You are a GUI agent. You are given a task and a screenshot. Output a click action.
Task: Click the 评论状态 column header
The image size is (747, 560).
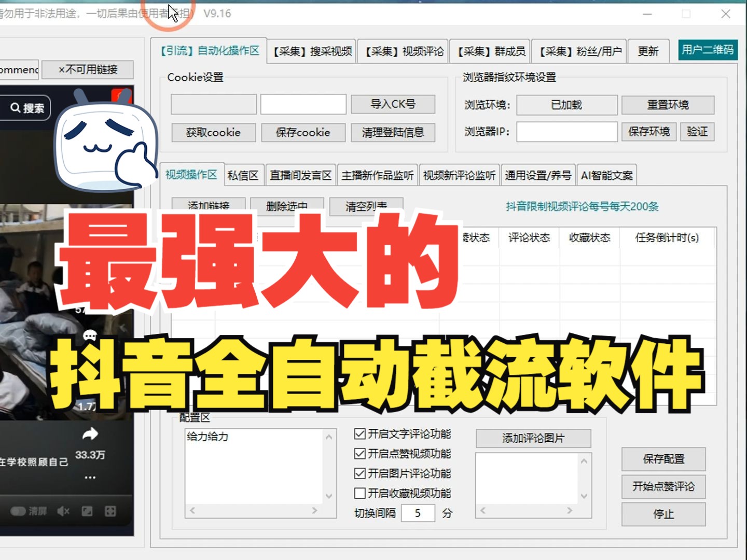pos(529,237)
